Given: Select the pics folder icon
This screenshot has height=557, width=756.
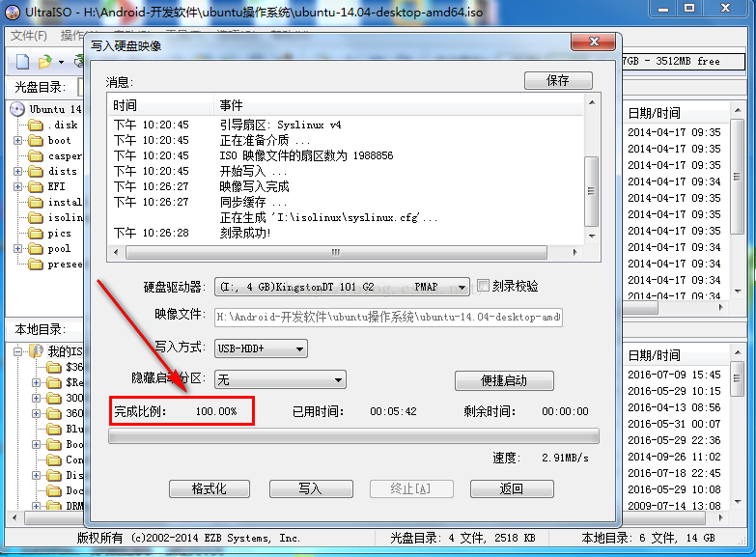Looking at the screenshot, I should (x=35, y=233).
